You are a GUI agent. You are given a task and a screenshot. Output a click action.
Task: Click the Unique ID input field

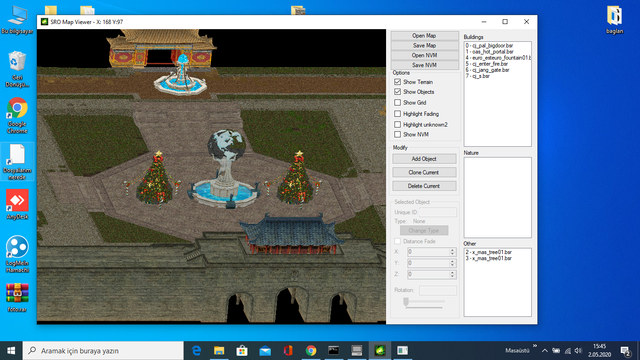[x=438, y=212]
